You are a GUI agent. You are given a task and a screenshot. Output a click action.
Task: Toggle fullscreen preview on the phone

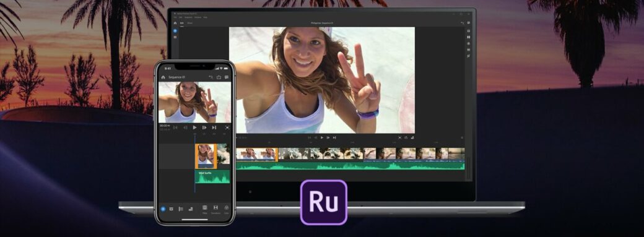click(x=227, y=127)
